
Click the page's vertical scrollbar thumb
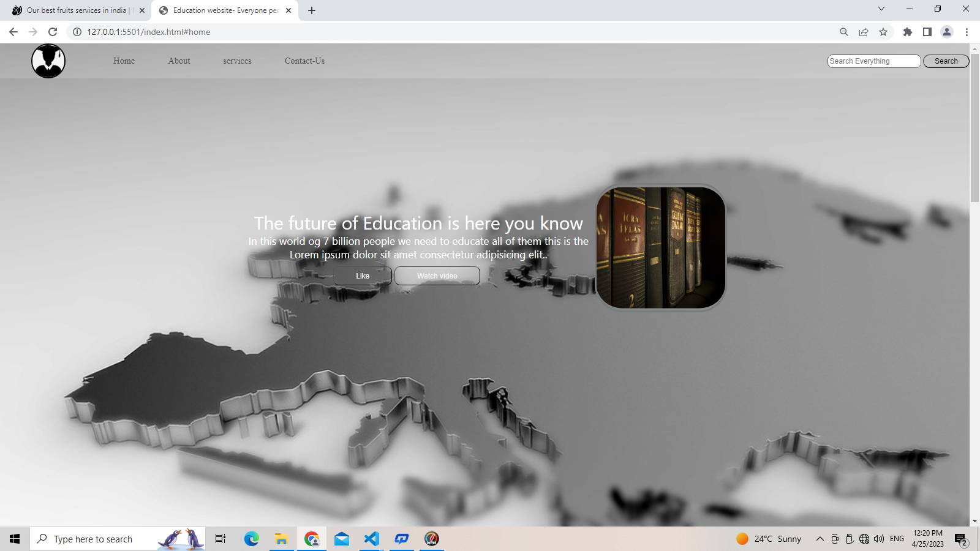pos(974,127)
